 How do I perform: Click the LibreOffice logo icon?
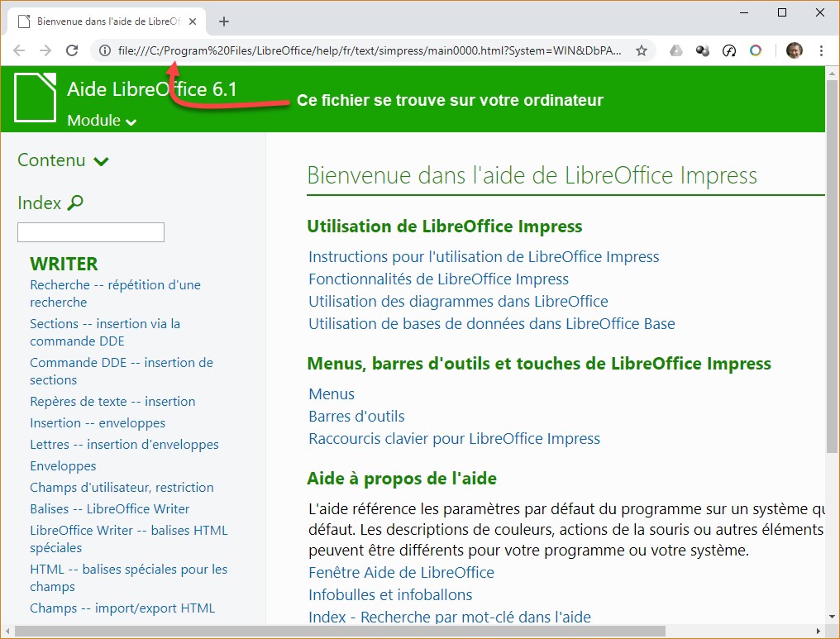[x=35, y=97]
